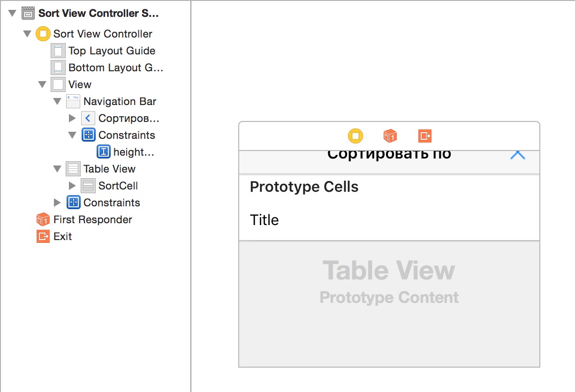Click the Title prototype cell in the canvas
575x392 pixels.
[389, 219]
